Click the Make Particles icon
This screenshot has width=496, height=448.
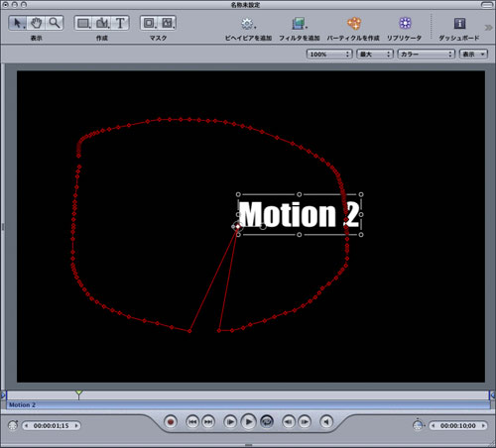353,24
